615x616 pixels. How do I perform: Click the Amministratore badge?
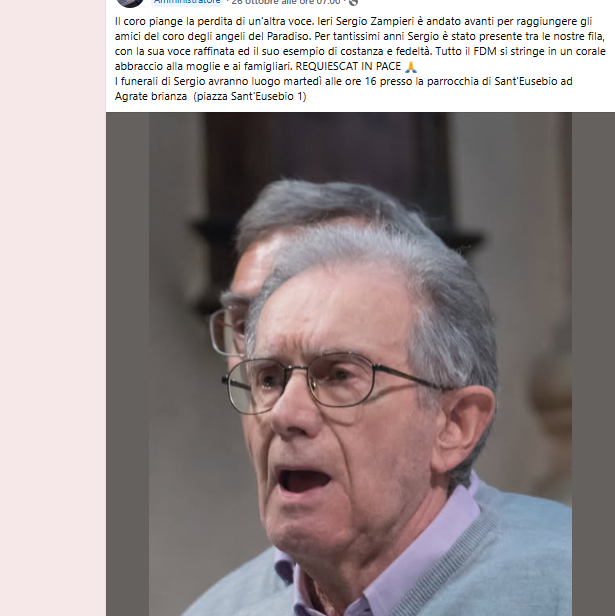pos(187,2)
